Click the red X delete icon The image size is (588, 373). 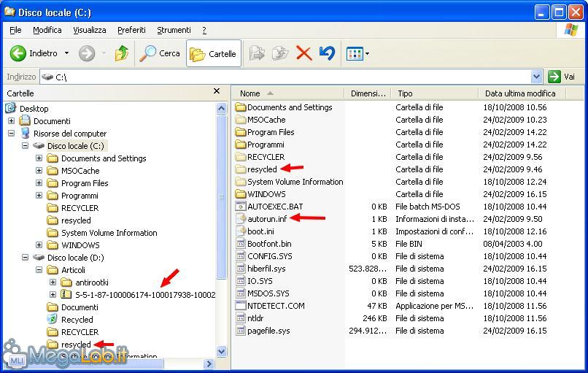(304, 53)
